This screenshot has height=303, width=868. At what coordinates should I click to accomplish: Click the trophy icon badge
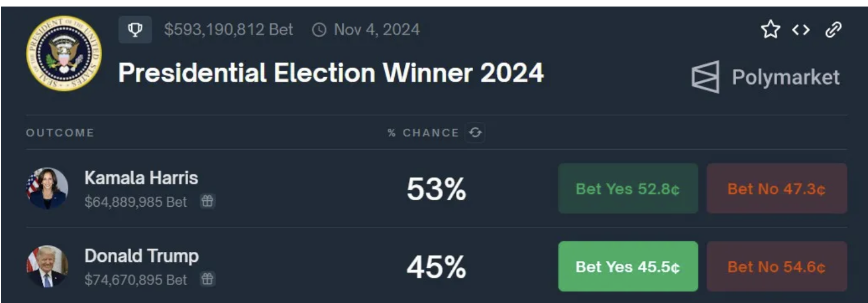(x=135, y=30)
